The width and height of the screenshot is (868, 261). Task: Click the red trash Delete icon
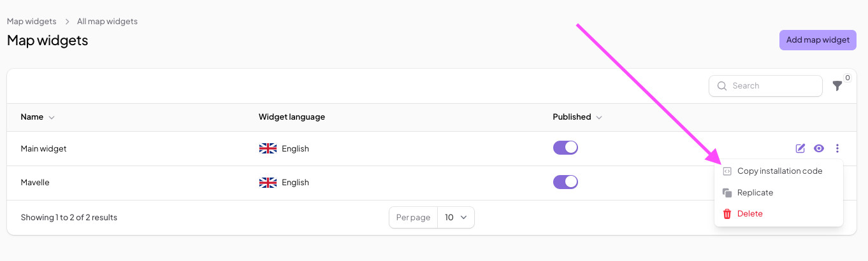727,214
